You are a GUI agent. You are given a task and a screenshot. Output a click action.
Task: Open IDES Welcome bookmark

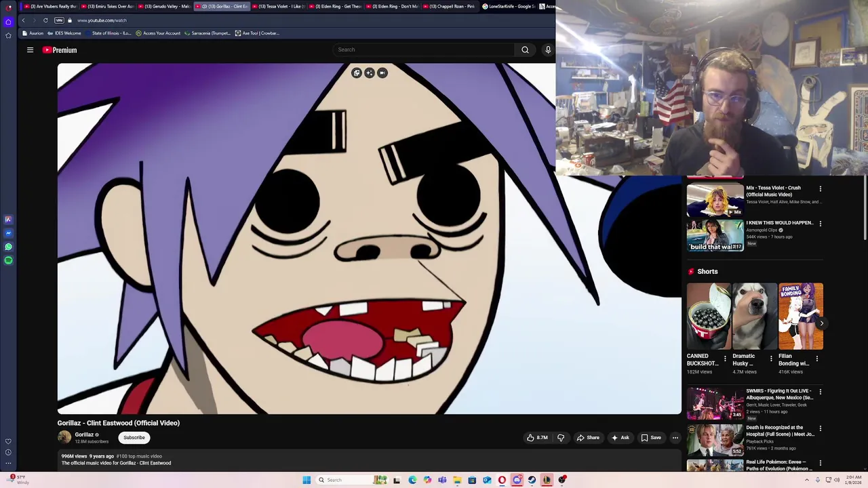64,33
